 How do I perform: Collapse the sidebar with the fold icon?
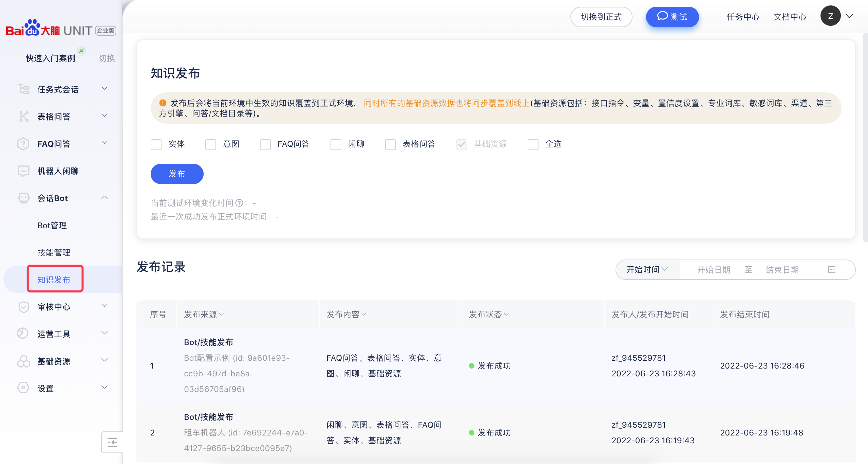click(x=112, y=442)
